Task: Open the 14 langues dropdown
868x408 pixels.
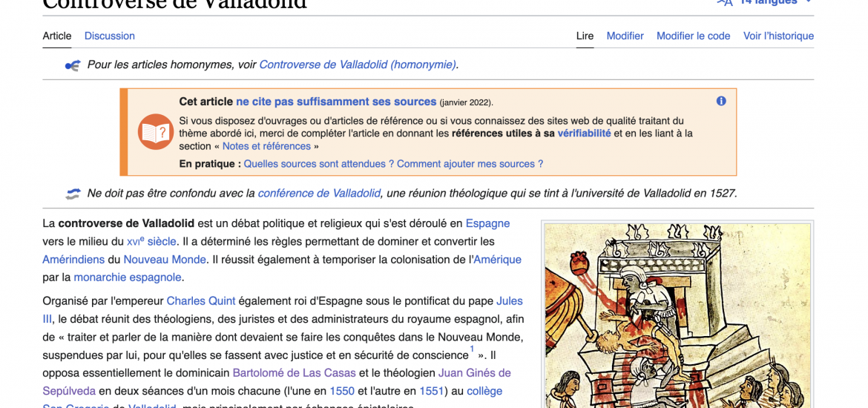Action: click(764, 2)
